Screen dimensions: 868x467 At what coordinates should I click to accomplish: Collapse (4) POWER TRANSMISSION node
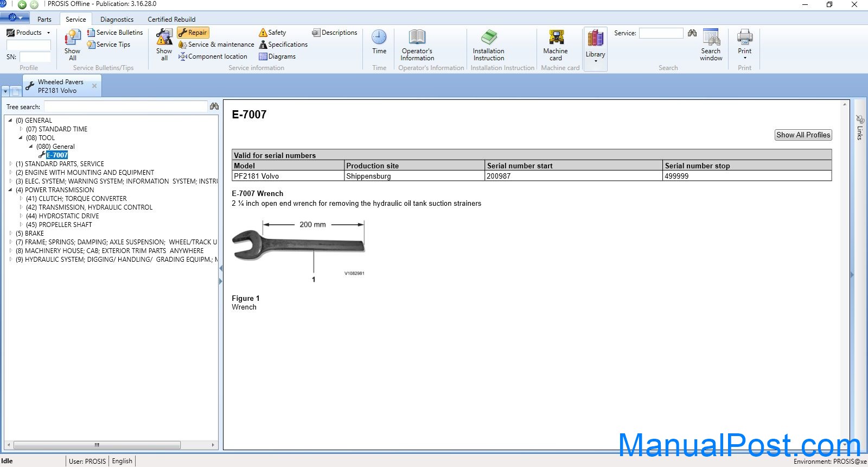[10, 190]
